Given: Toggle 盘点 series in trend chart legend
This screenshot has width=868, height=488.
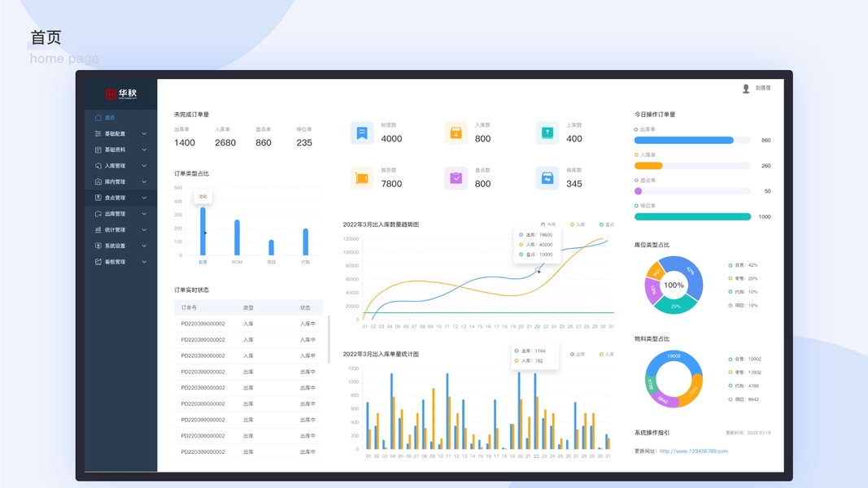Looking at the screenshot, I should click(x=607, y=224).
